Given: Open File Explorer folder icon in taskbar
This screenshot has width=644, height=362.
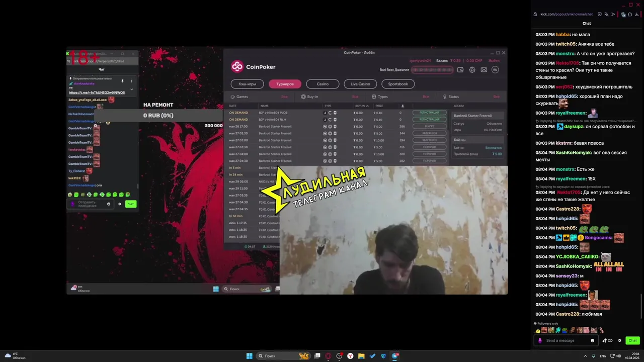Looking at the screenshot, I should tap(361, 356).
